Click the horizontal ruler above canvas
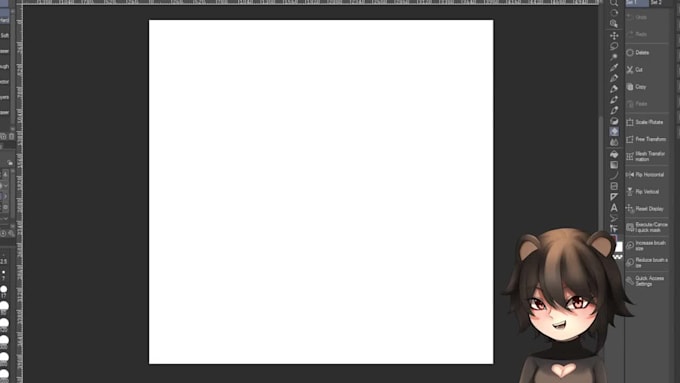Viewport: 680px width, 383px height. [x=310, y=2]
